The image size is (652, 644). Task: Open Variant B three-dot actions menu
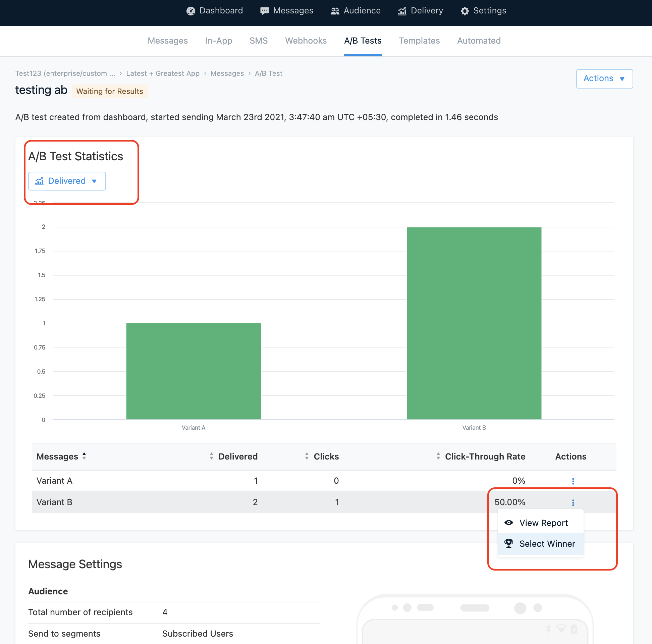tap(573, 502)
